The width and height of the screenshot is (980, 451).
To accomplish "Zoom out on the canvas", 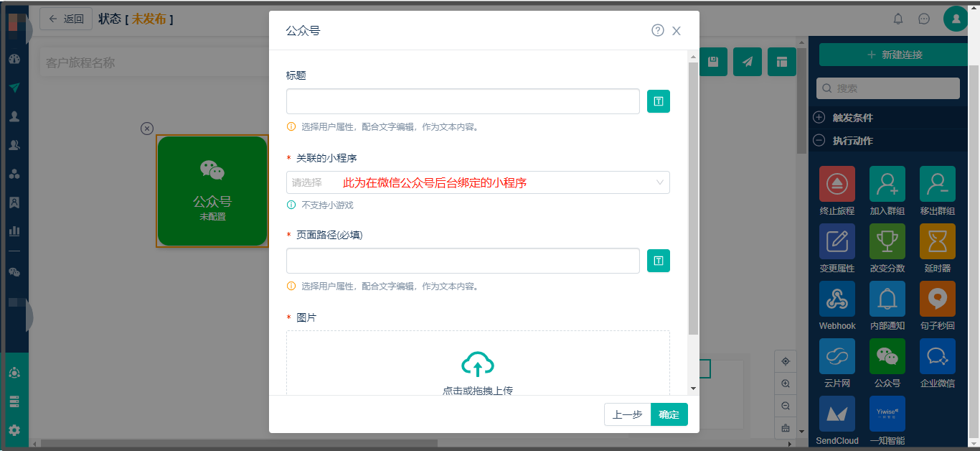I will click(x=786, y=406).
